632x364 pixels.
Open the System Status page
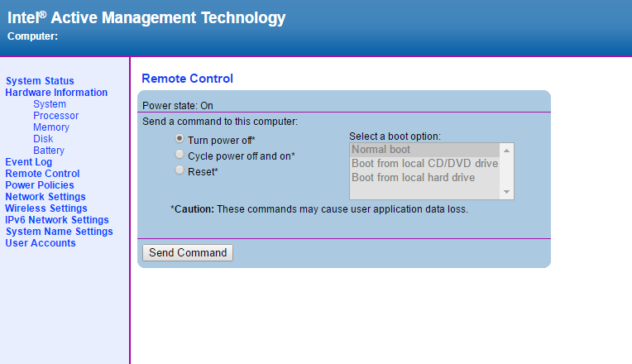(40, 81)
